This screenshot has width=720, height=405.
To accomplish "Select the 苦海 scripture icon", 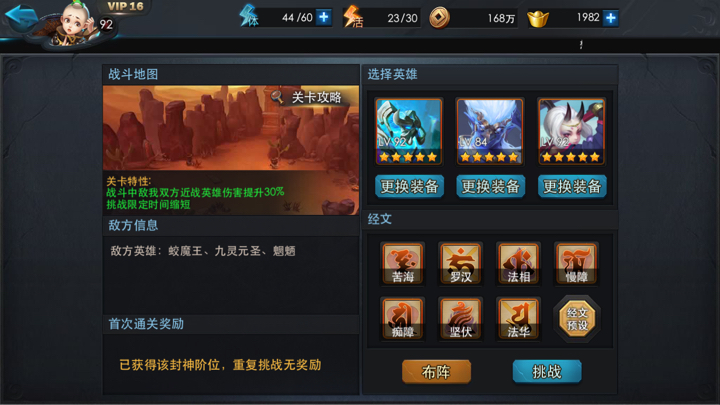I will [x=403, y=263].
